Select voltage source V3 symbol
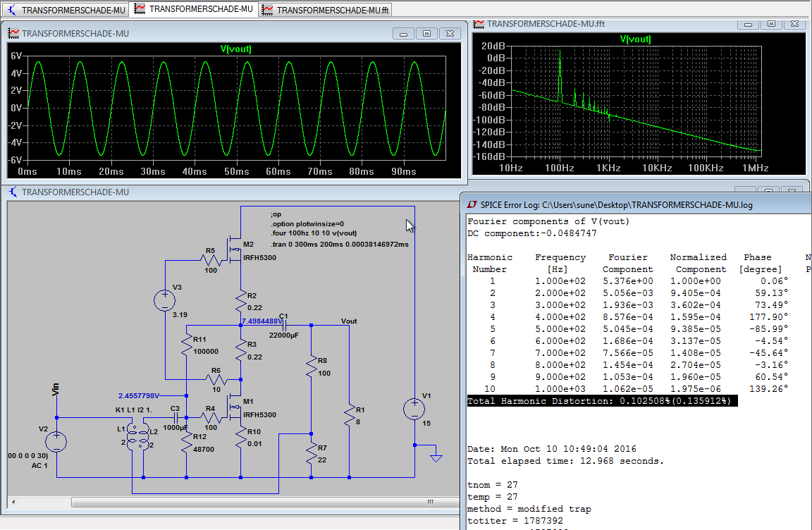812x530 pixels. [165, 301]
